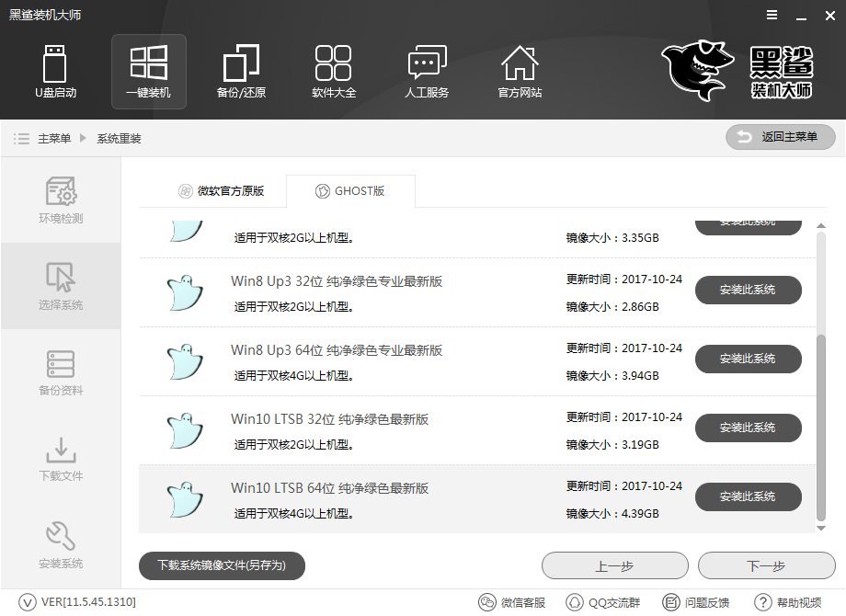
Task: Install the Win10 LTSB 64位 system
Action: coord(748,496)
